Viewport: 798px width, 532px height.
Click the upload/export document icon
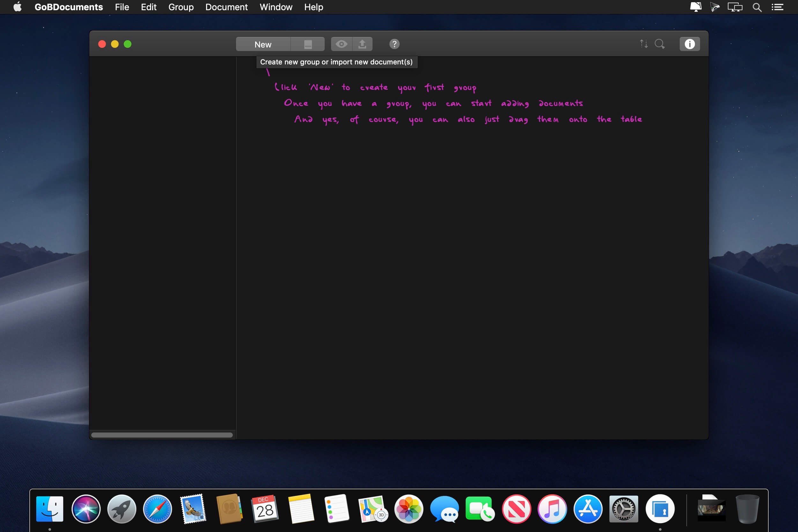click(x=362, y=43)
